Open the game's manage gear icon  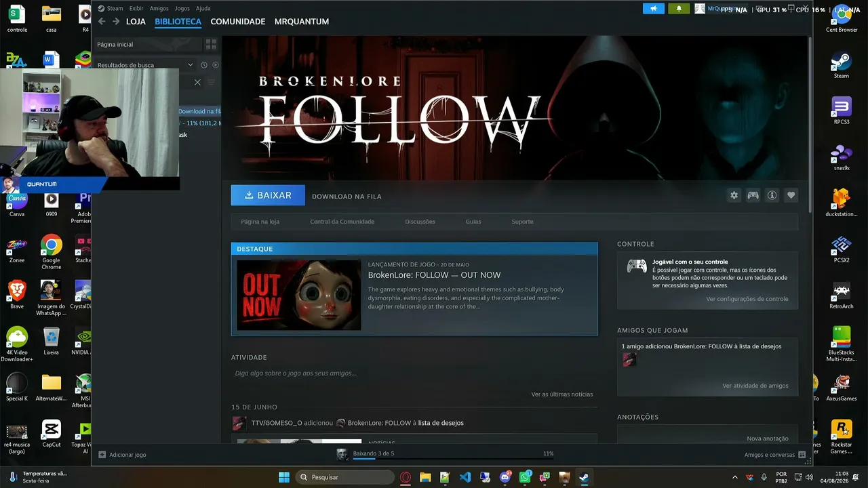(x=734, y=195)
